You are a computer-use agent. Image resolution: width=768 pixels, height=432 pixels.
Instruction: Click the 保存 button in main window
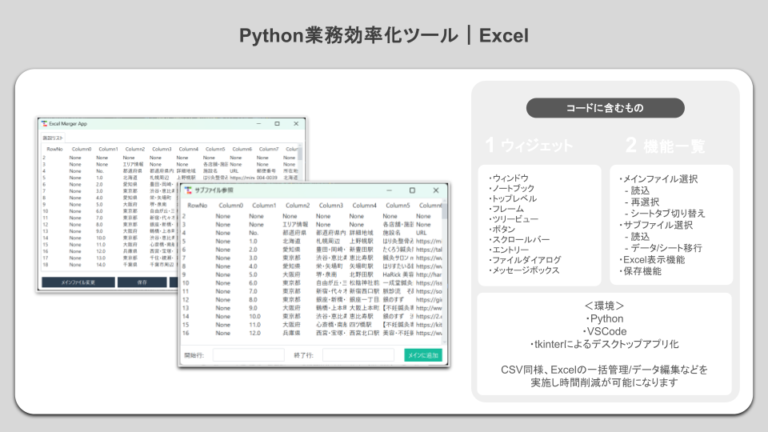(x=141, y=282)
